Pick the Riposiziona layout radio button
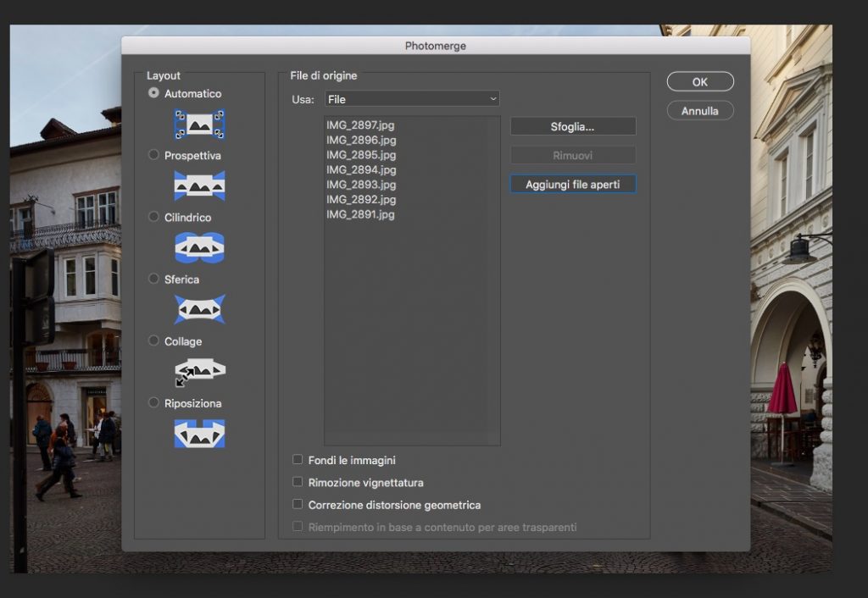This screenshot has width=868, height=598. (x=154, y=402)
